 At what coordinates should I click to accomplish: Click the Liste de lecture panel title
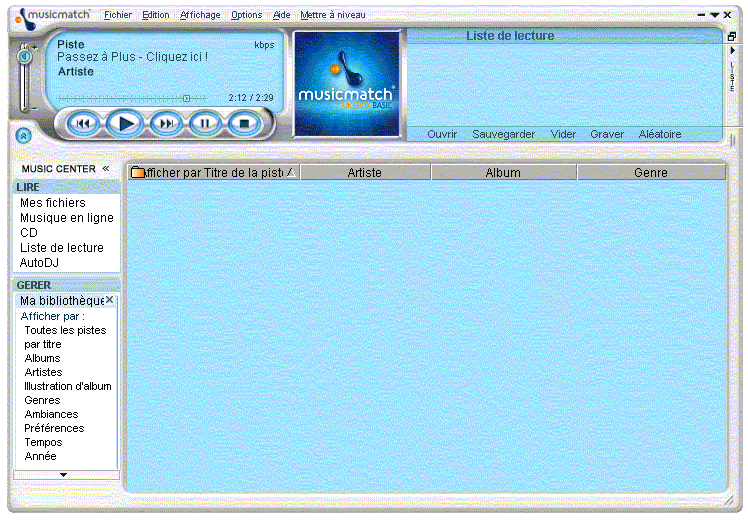point(510,36)
